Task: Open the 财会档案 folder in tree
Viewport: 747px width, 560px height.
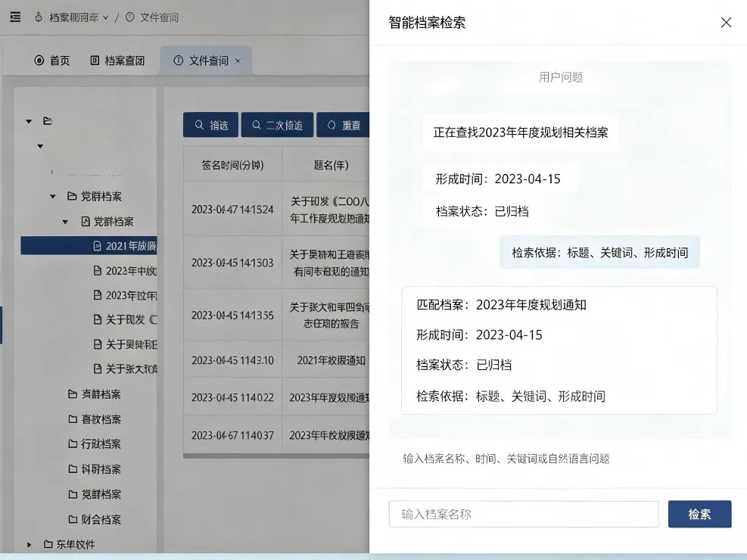Action: coord(95,519)
